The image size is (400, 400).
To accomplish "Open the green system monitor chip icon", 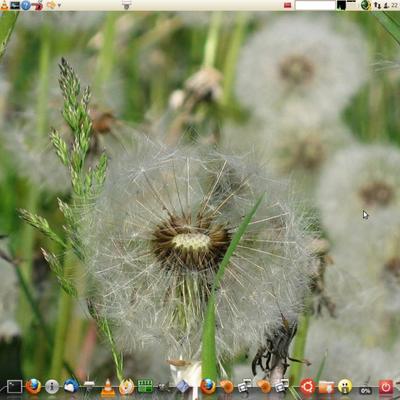I will coord(145,386).
